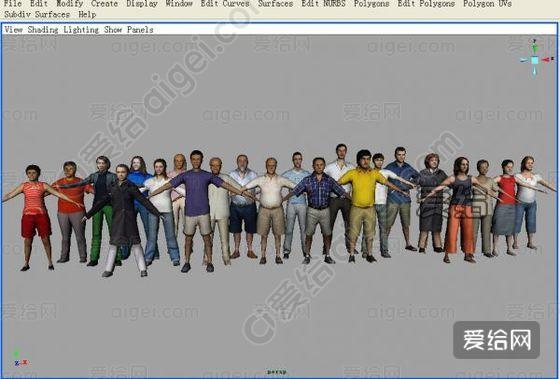Open the File menu
560x379 pixels.
click(x=13, y=4)
